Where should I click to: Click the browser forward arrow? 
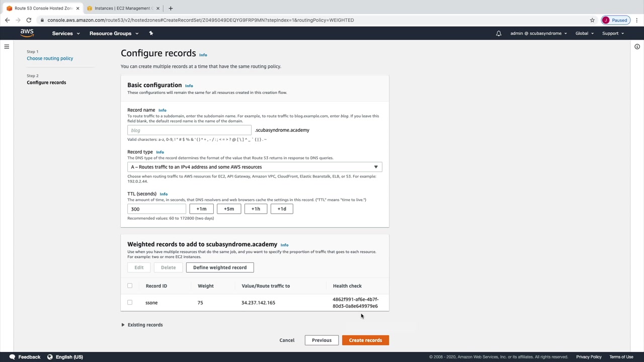point(18,20)
